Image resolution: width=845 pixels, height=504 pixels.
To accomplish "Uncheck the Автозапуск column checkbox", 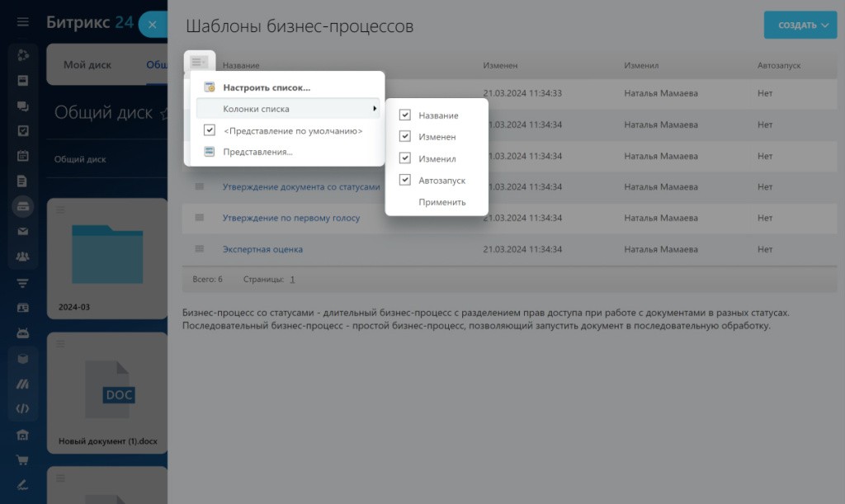I will click(404, 180).
